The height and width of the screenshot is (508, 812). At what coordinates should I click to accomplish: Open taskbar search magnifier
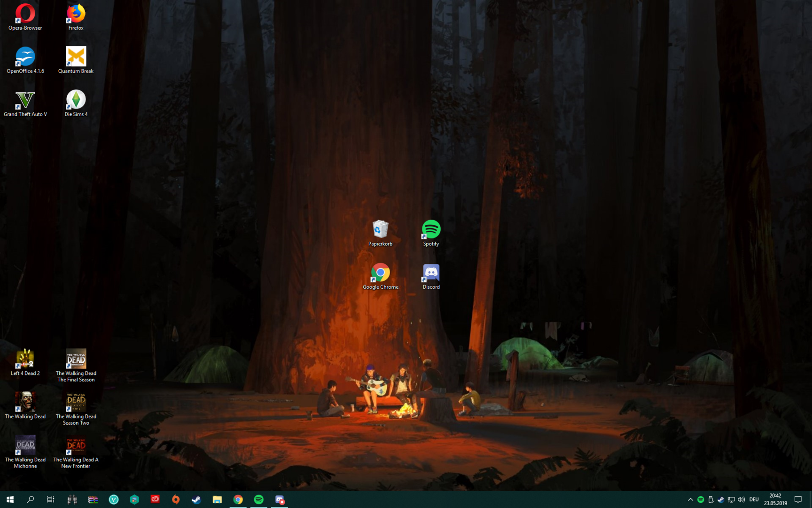(x=31, y=500)
